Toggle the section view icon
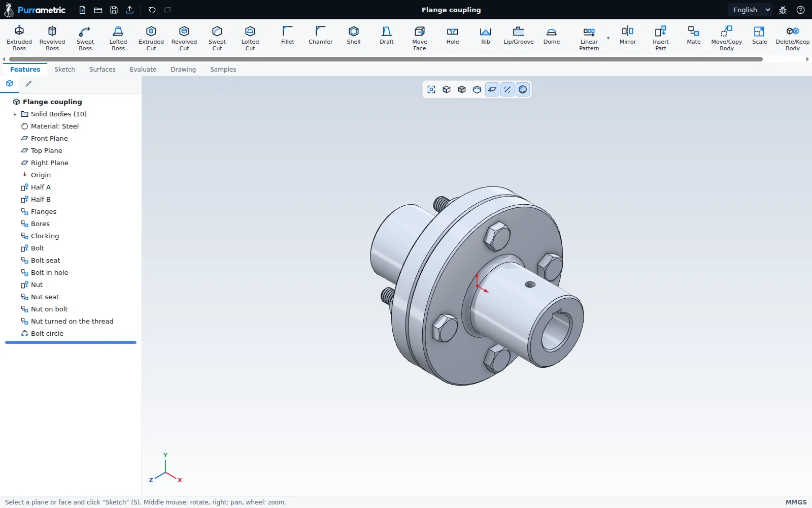The height and width of the screenshot is (508, 812). pyautogui.click(x=477, y=89)
